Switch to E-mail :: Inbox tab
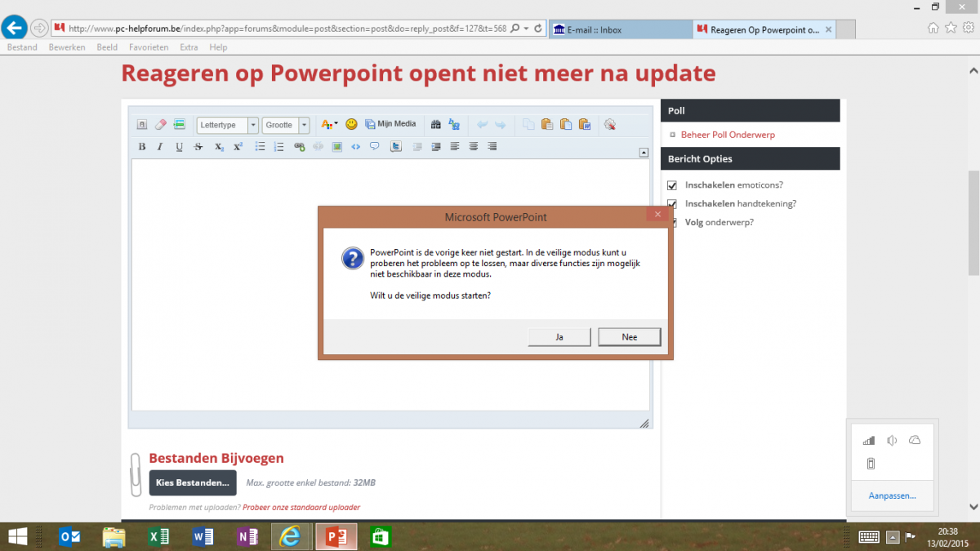The height and width of the screenshot is (551, 980). click(621, 30)
